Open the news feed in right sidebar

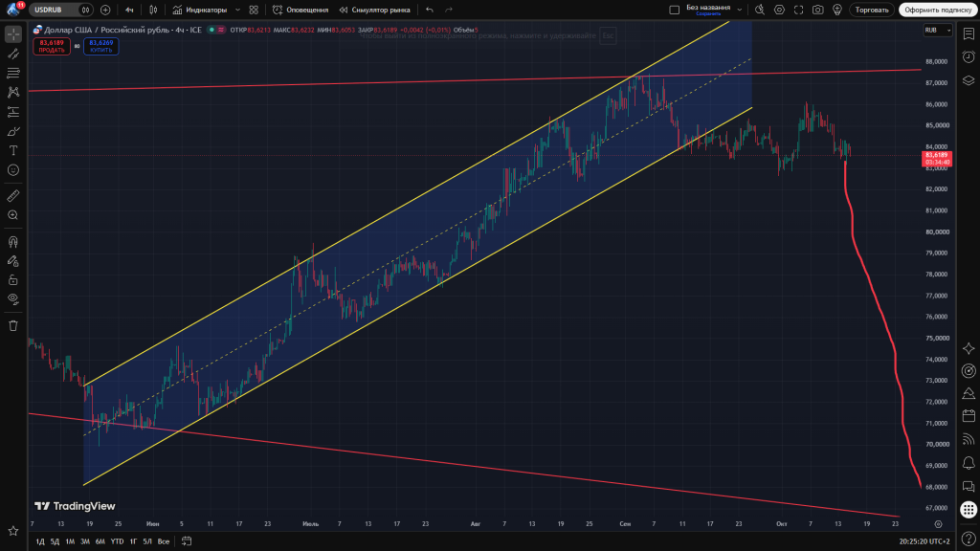pos(969,439)
